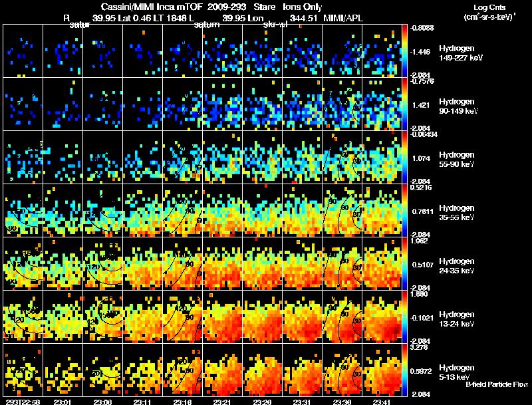This screenshot has height=405, width=532.
Task: Select the Hydrogen 5-13 keV panel at 23:01
Action: tap(63, 370)
